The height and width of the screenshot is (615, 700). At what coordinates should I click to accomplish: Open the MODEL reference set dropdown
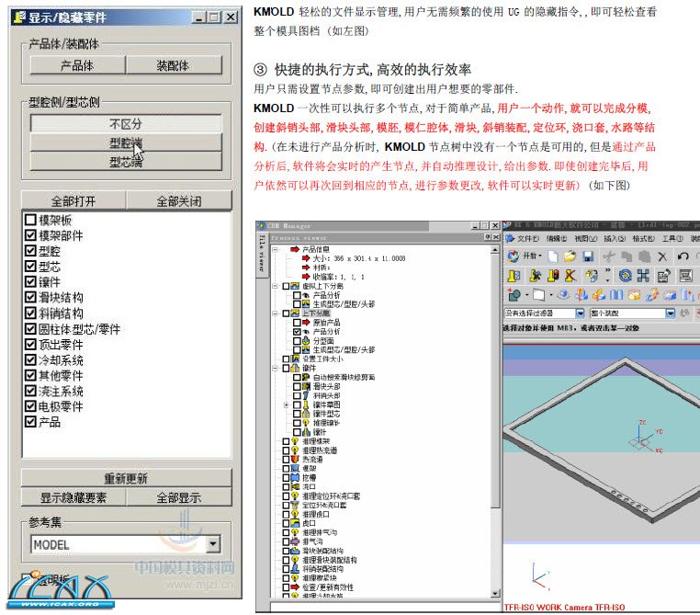pyautogui.click(x=213, y=544)
